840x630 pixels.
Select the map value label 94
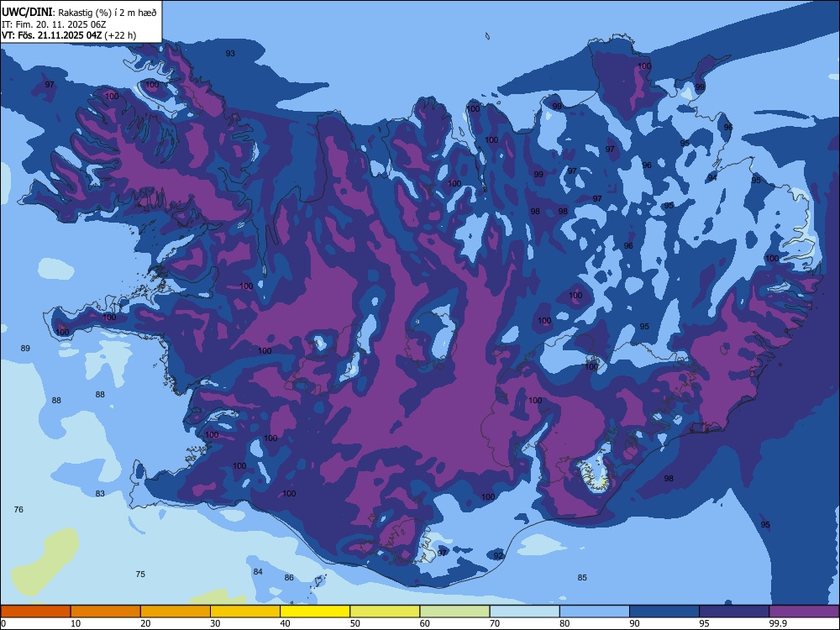[x=712, y=177]
